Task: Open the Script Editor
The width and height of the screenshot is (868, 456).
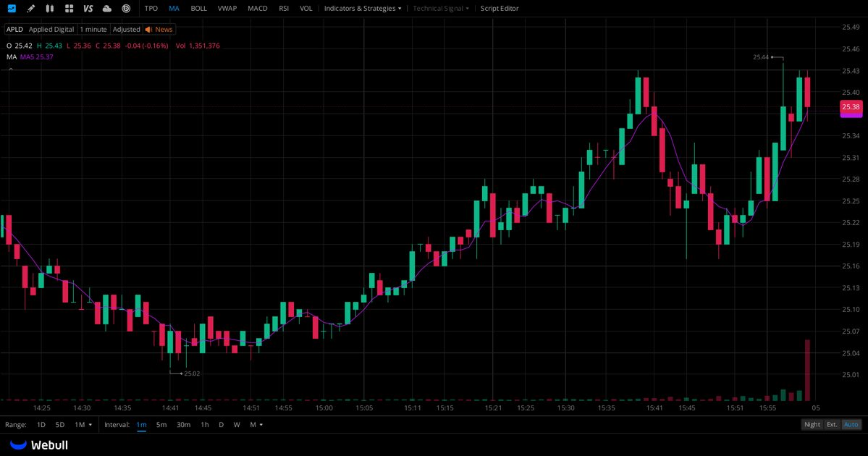Action: tap(500, 8)
